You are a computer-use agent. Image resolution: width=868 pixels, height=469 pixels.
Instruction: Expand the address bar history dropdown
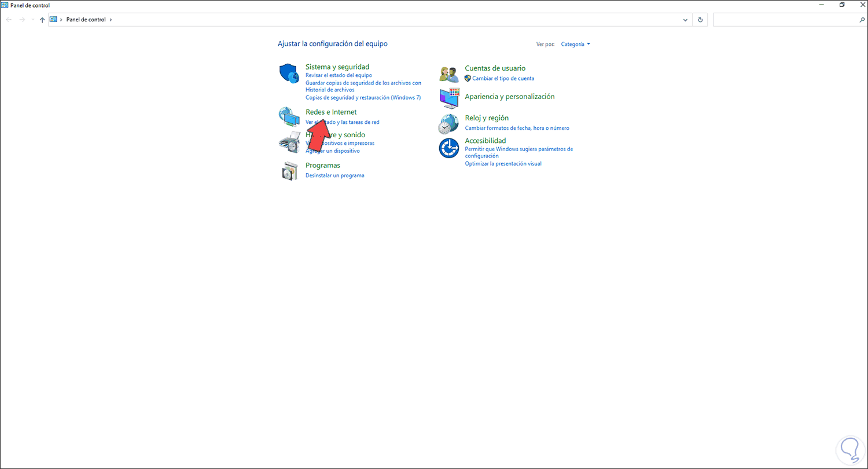(x=686, y=20)
